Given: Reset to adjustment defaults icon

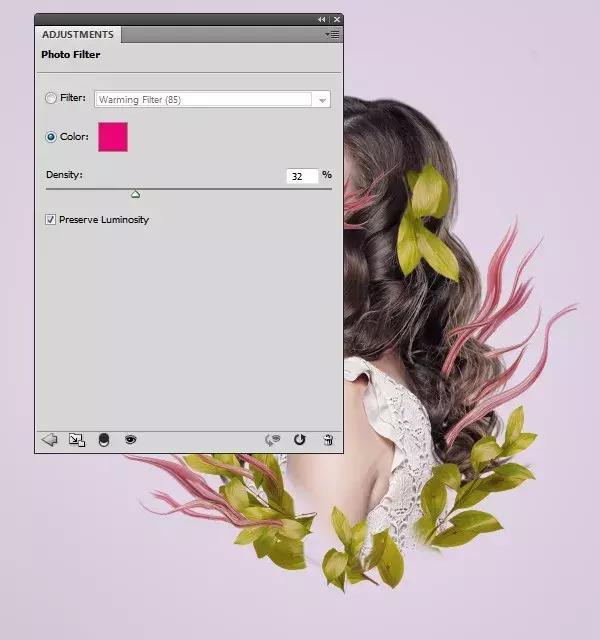Looking at the screenshot, I should (300, 440).
